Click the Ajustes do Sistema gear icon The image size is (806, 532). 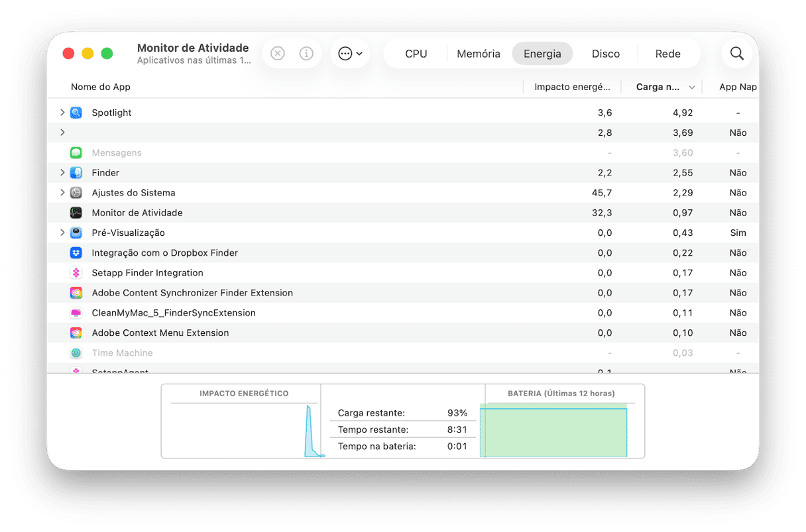click(76, 193)
